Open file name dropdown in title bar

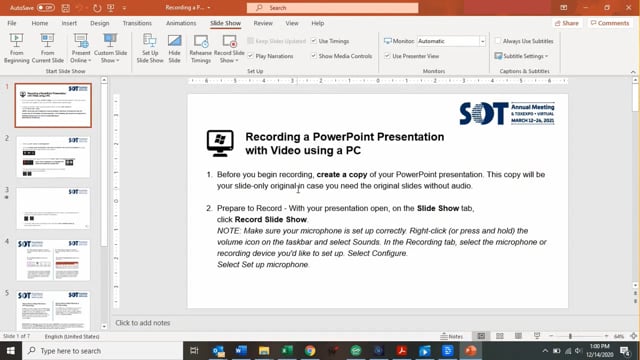point(209,8)
